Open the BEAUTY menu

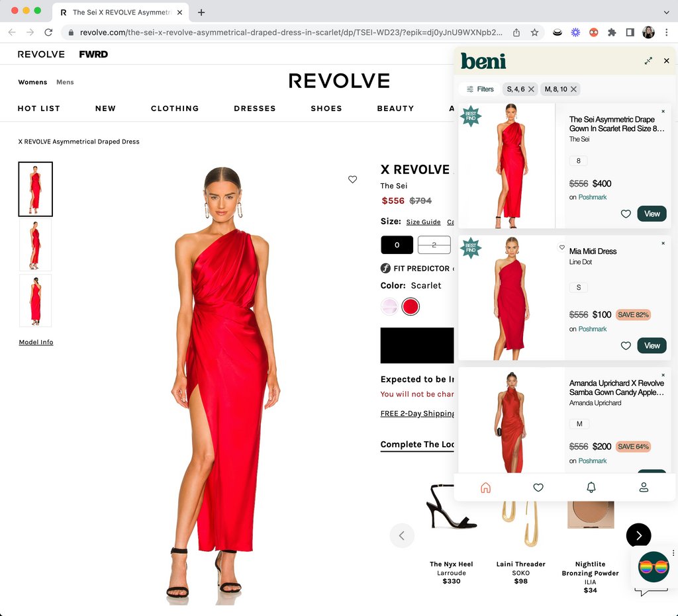coord(396,109)
